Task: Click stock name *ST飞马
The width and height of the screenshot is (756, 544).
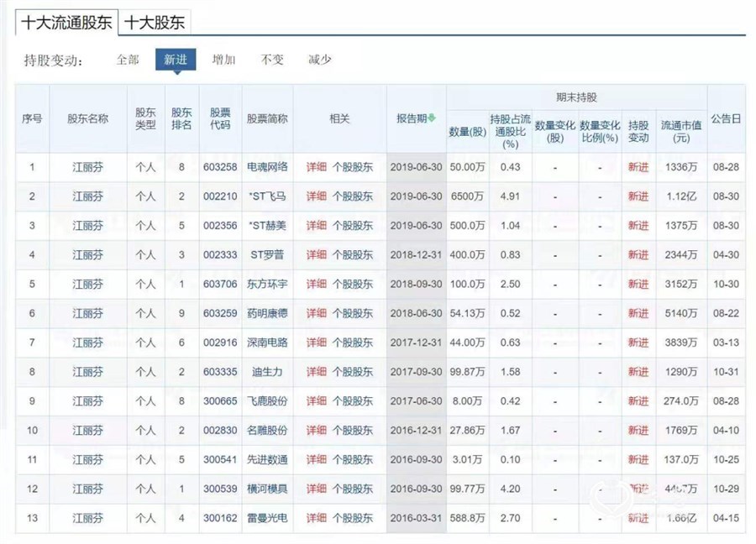Action: tap(267, 196)
